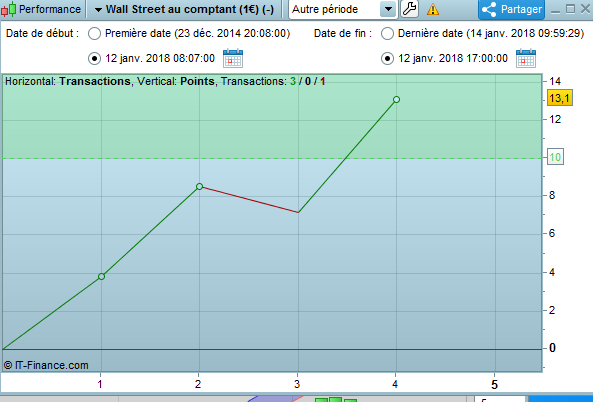Click the data point at transaction 1

pyautogui.click(x=101, y=277)
